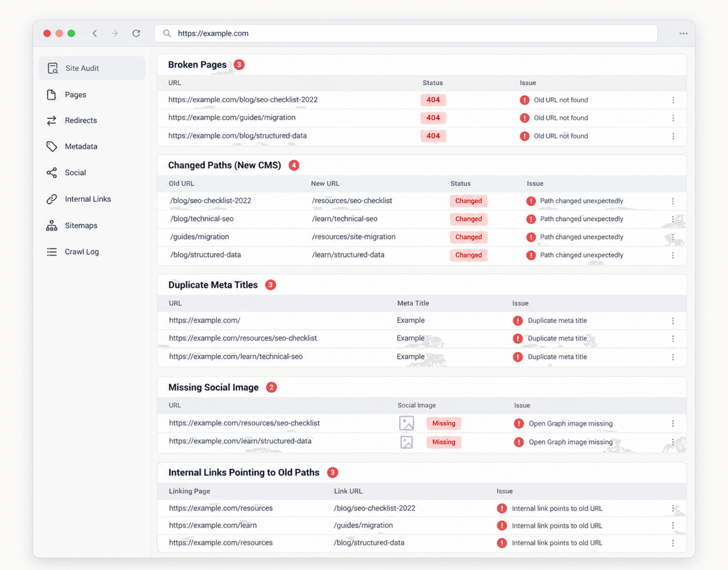This screenshot has width=728, height=570.
Task: Click the browser forward arrow
Action: tap(115, 33)
